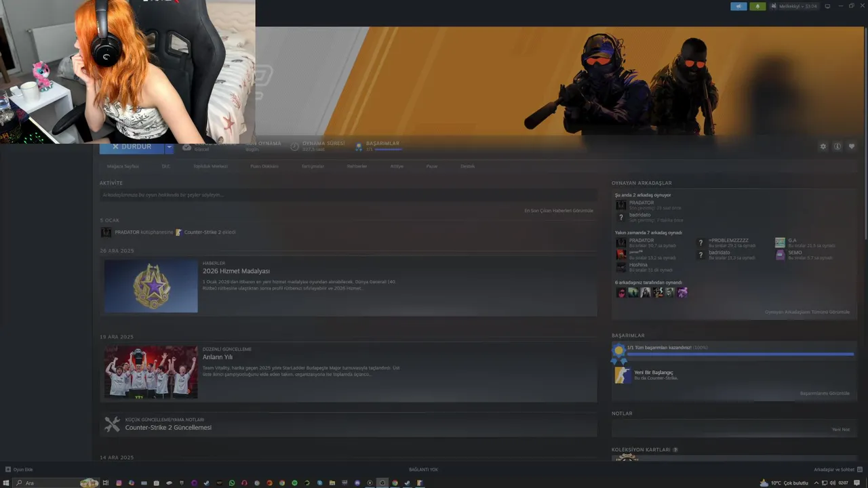The image size is (868, 488).
Task: Open Atölye tab
Action: 397,166
